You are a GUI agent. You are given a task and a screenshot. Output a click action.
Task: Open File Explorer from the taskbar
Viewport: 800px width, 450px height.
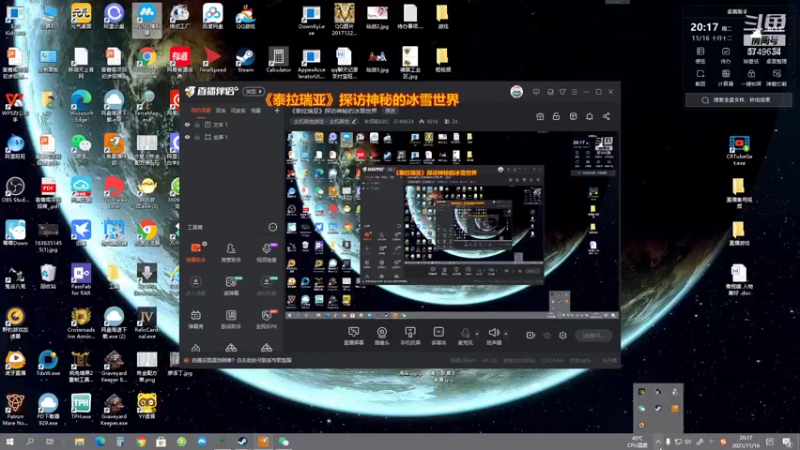79,441
